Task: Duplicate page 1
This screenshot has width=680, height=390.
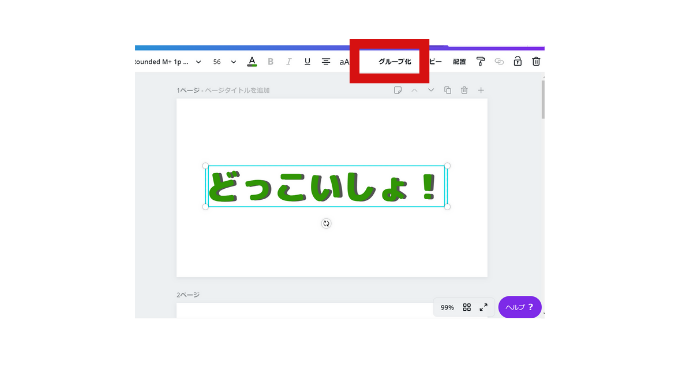Action: coord(447,90)
